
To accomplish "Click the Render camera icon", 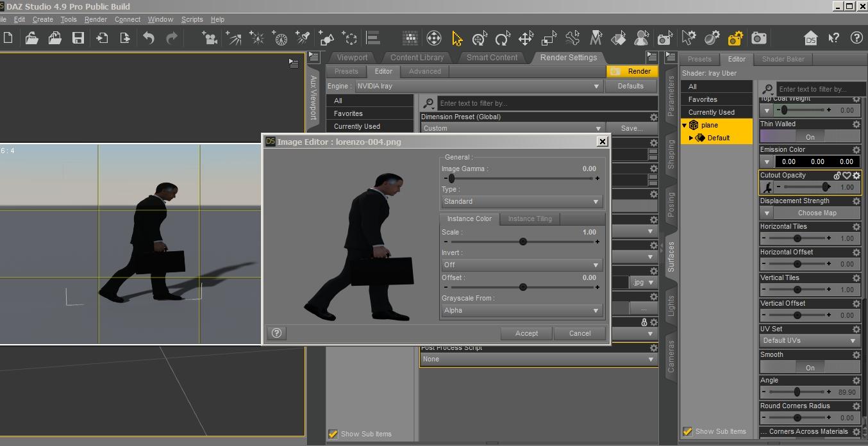I will (x=759, y=38).
